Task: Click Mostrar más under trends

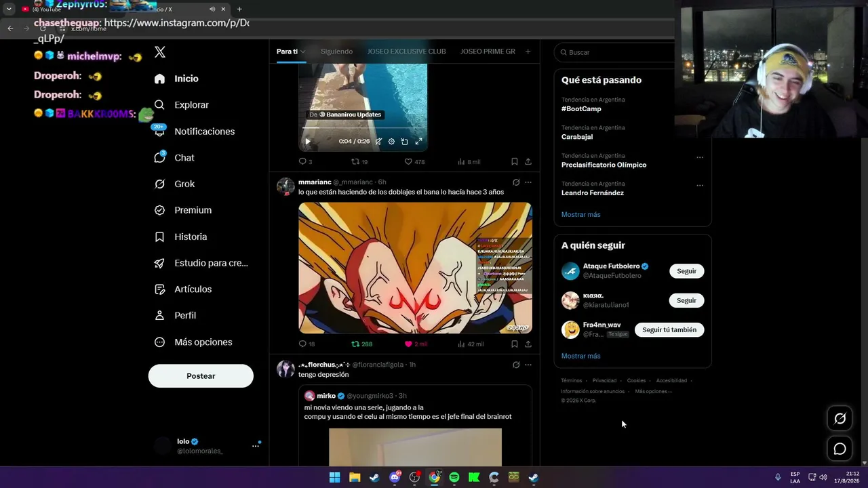Action: coord(580,215)
